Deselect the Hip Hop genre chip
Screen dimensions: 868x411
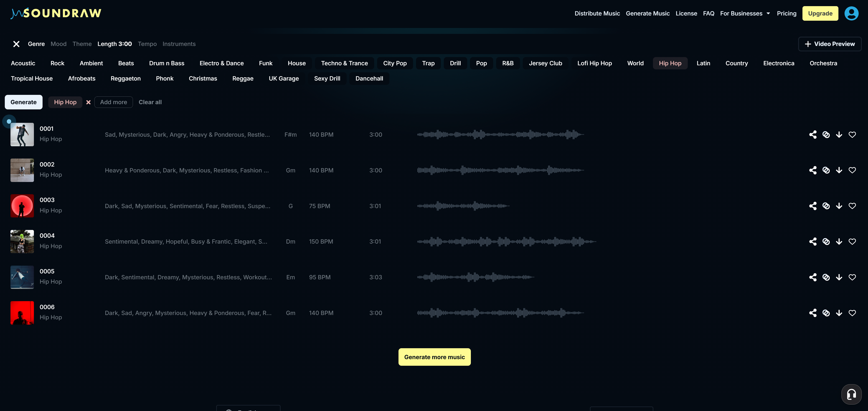tap(88, 102)
